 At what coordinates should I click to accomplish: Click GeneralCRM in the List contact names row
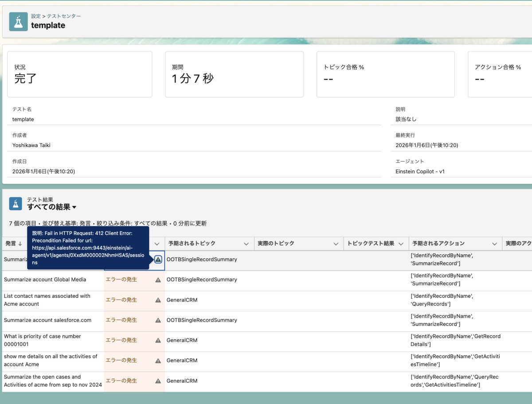(182, 300)
